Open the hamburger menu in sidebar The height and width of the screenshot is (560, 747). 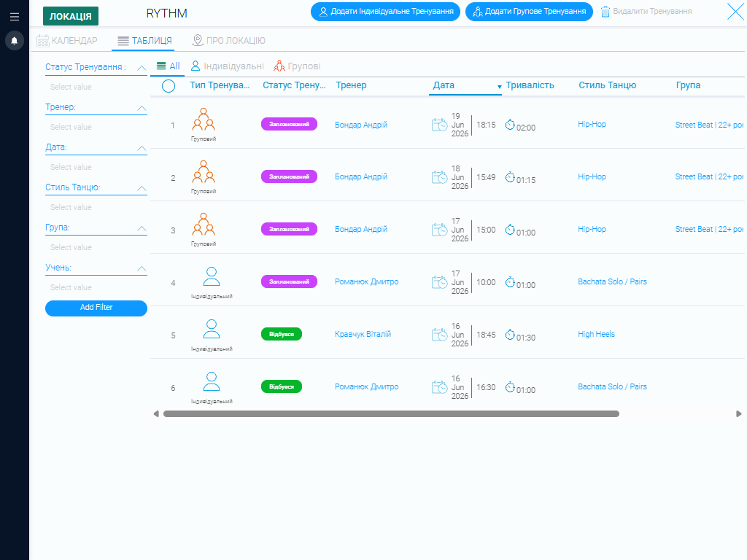15,17
